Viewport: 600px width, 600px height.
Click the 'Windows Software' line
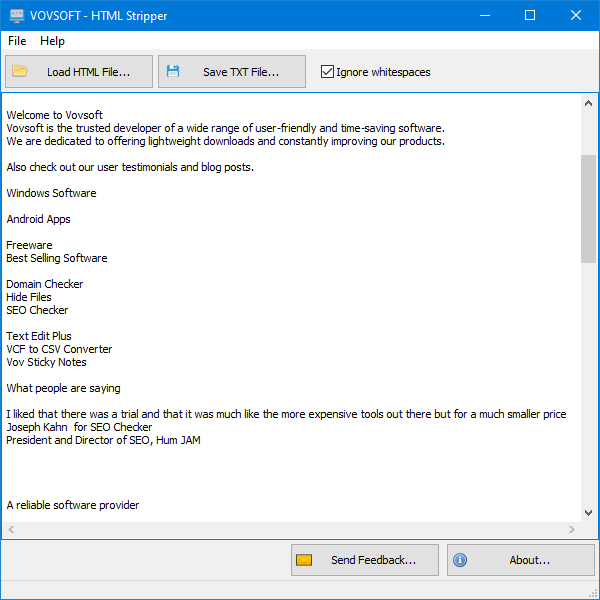point(51,193)
